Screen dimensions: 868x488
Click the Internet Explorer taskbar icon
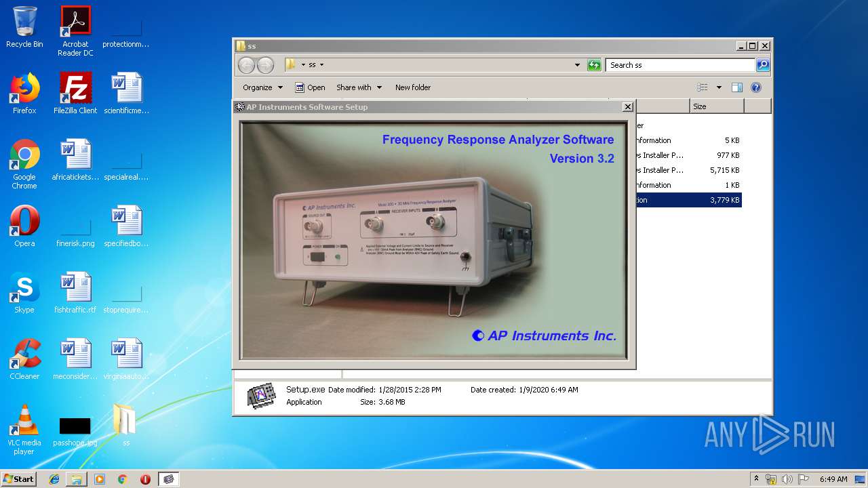[54, 479]
